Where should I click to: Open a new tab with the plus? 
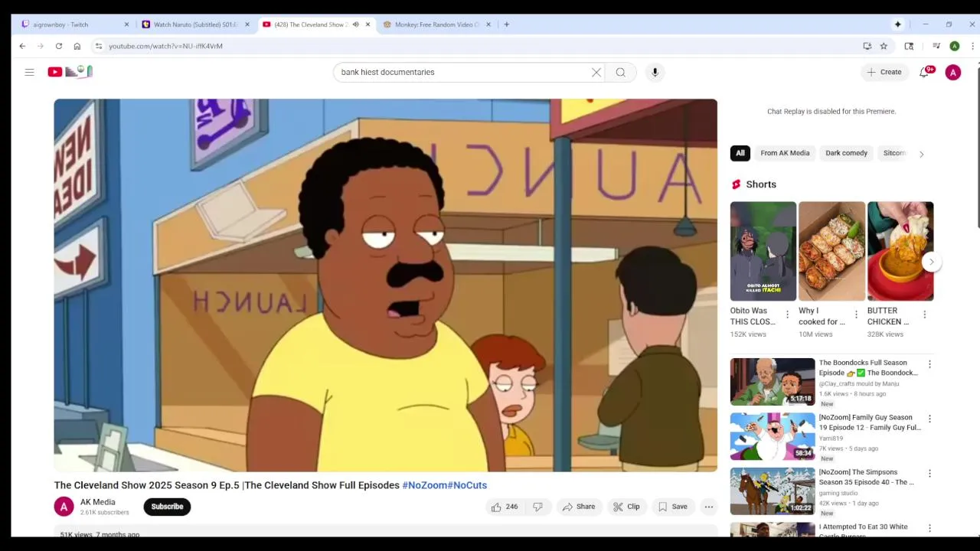click(x=507, y=24)
